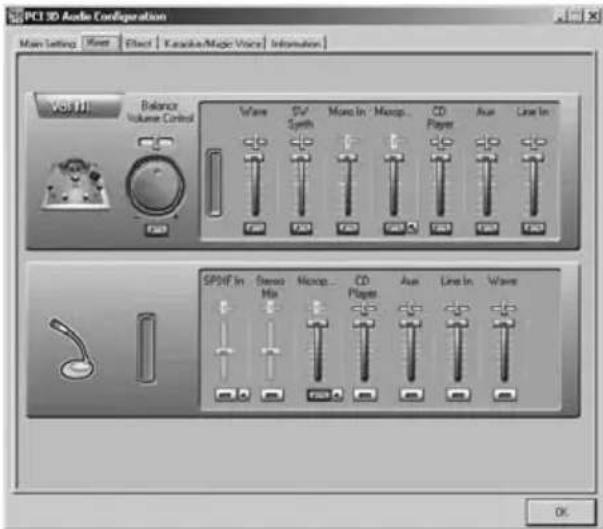Select Line In as recording source

tap(458, 394)
